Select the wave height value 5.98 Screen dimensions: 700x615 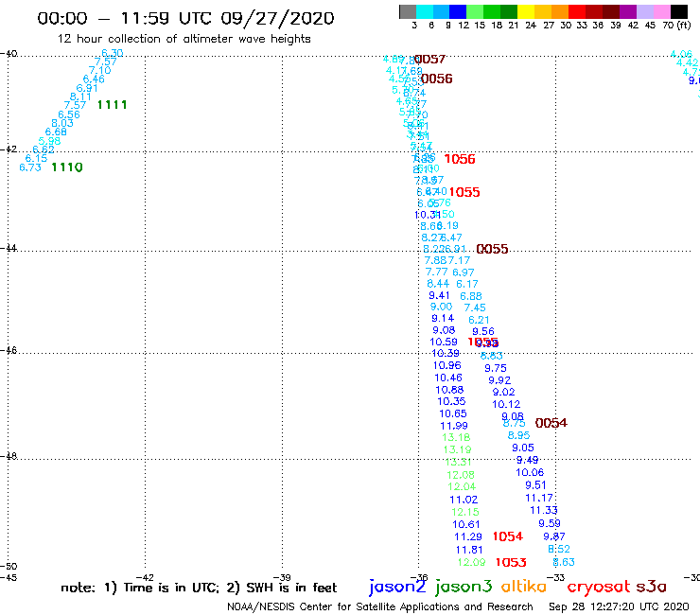point(49,141)
